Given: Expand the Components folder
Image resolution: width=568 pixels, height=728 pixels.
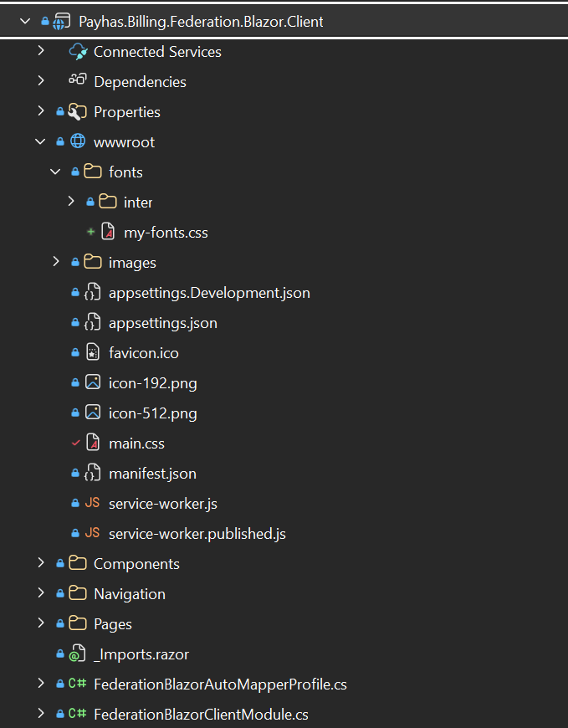Looking at the screenshot, I should click(x=41, y=563).
